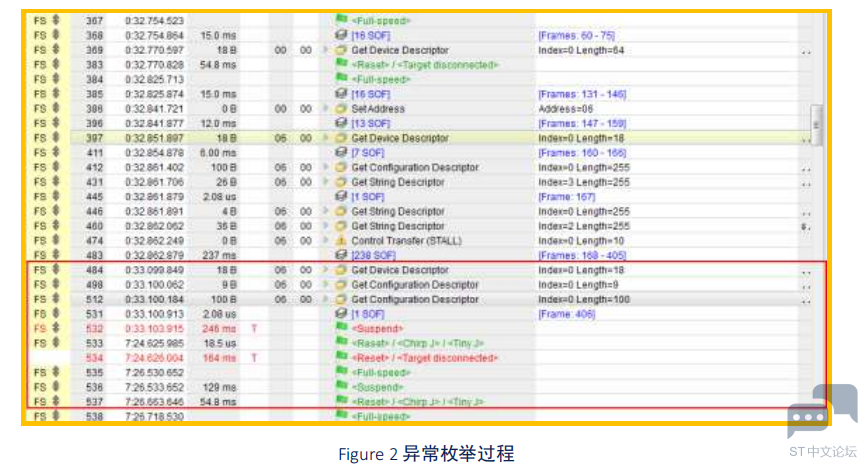Open the [16 SOF] link in record 368
The height and width of the screenshot is (467, 866).
(371, 35)
